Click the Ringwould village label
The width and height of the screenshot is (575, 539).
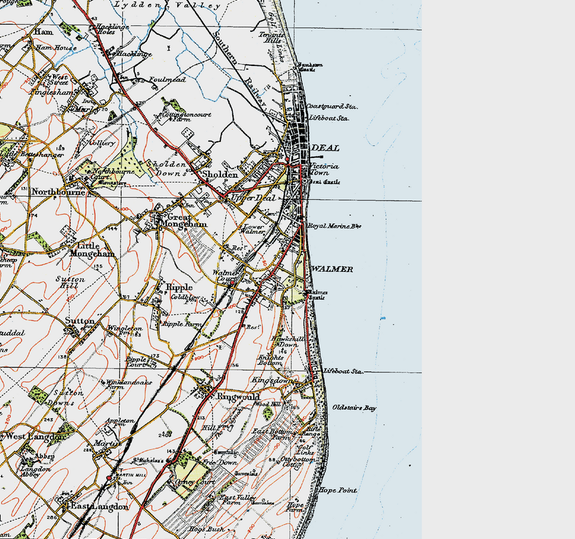pyautogui.click(x=239, y=397)
